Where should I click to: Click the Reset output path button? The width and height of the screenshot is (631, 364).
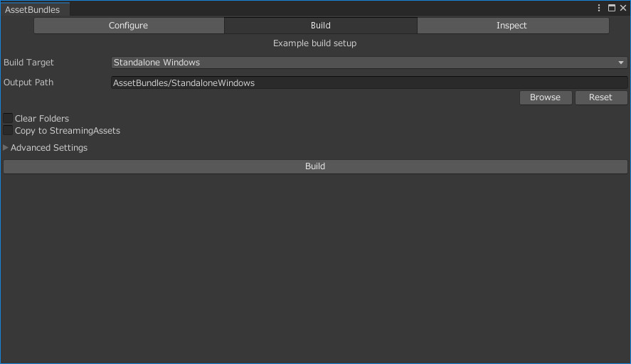[x=601, y=97]
